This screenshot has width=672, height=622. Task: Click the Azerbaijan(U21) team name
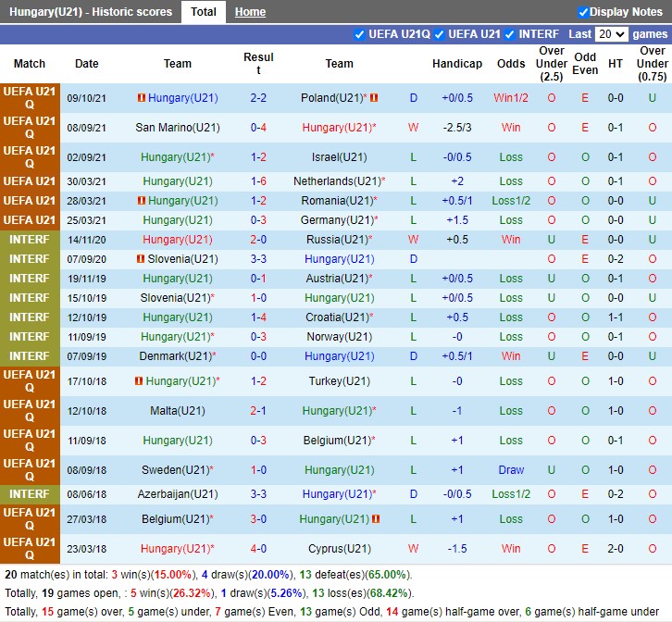tap(178, 494)
